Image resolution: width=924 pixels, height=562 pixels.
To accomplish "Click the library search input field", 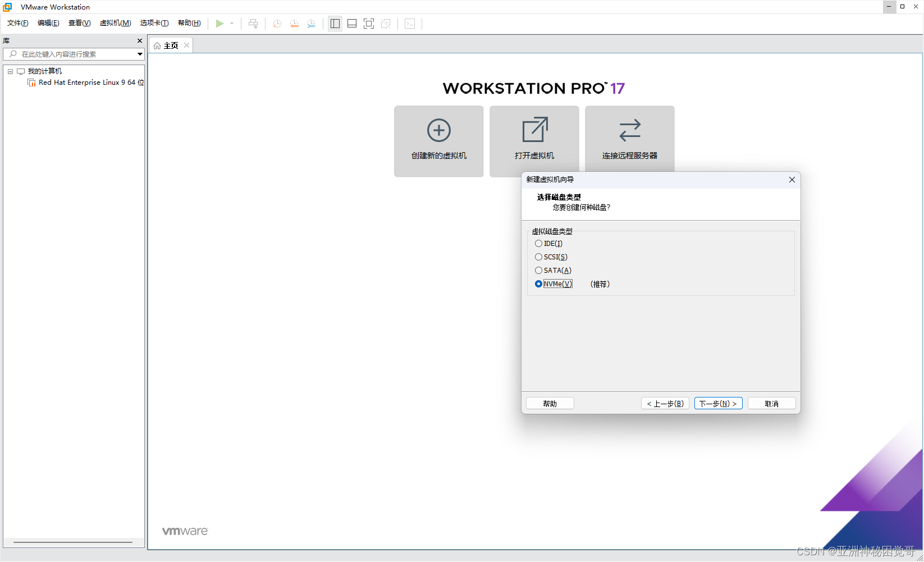I will coord(70,54).
